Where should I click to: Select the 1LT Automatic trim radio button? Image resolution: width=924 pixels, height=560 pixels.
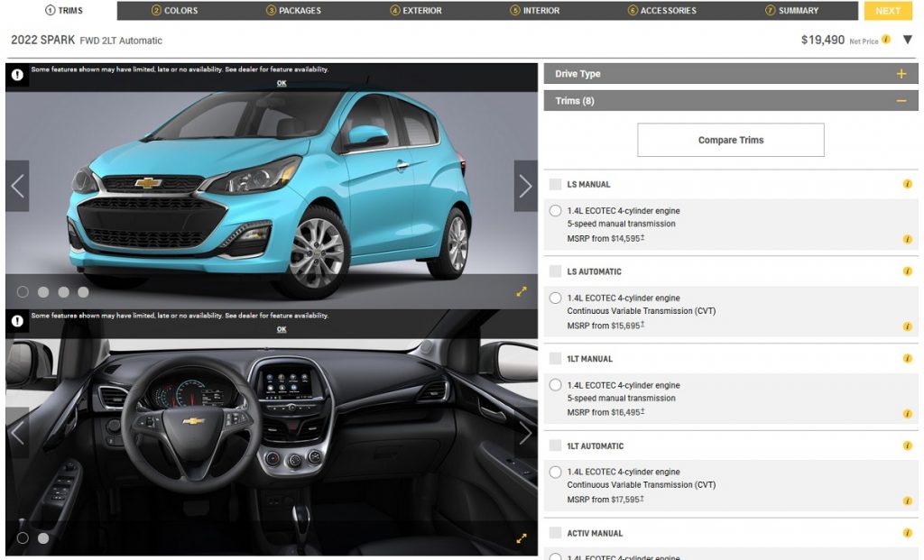pos(555,473)
